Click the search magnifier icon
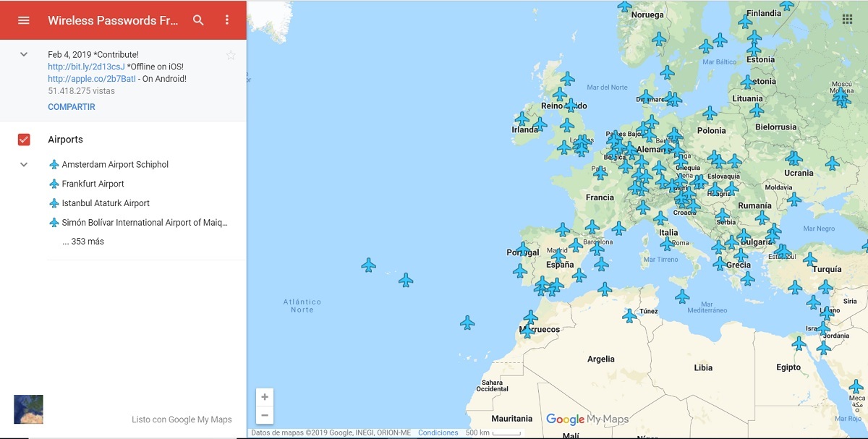The image size is (868, 439). point(198,20)
